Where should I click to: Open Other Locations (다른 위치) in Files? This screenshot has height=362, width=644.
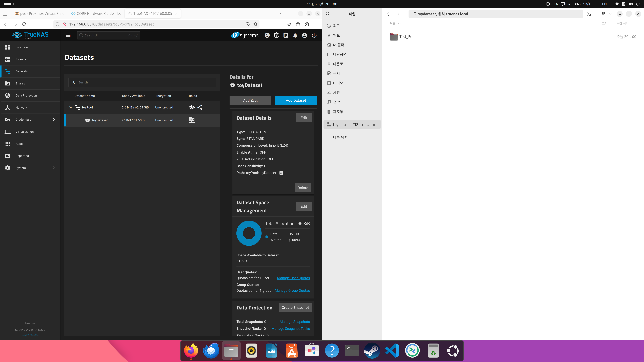click(352, 137)
